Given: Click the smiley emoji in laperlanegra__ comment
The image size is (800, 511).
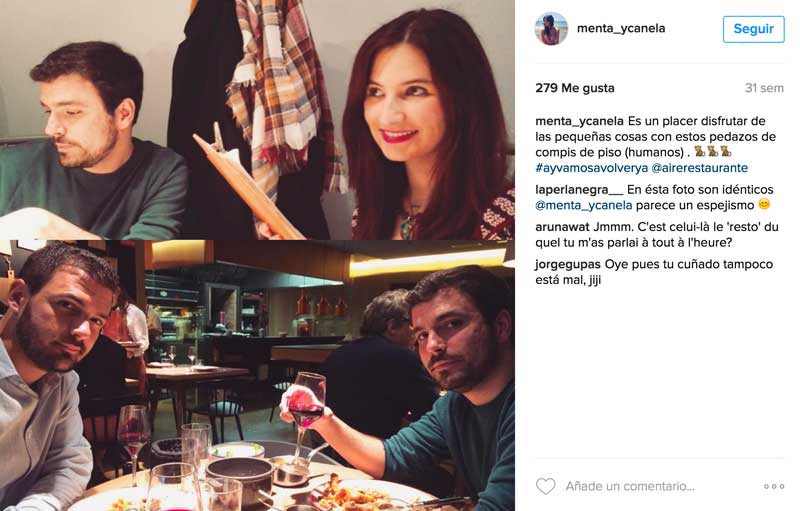Looking at the screenshot, I should pyautogui.click(x=764, y=205).
